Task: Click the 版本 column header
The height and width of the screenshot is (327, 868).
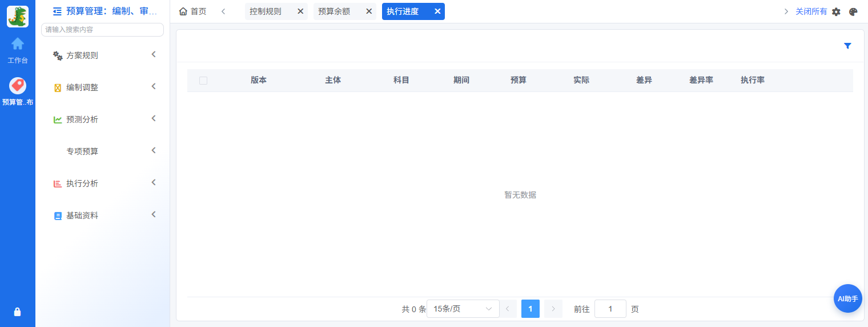Action: [x=259, y=81]
